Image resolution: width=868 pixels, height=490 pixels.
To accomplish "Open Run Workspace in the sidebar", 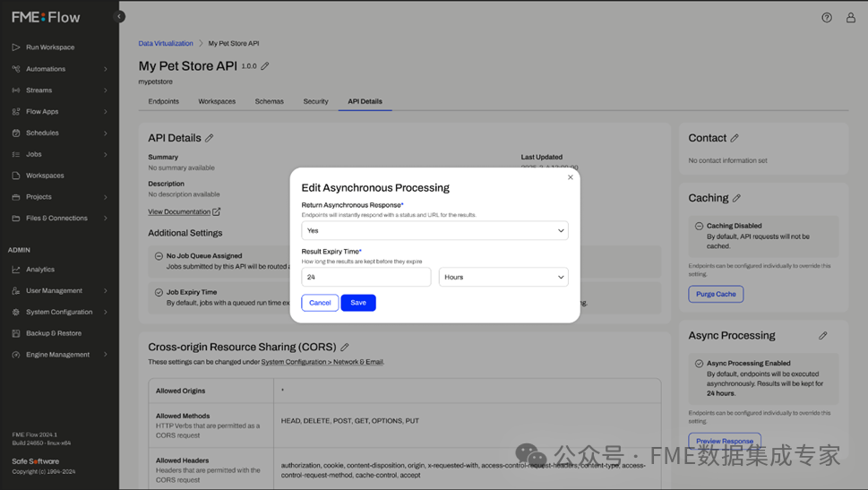I will (50, 47).
